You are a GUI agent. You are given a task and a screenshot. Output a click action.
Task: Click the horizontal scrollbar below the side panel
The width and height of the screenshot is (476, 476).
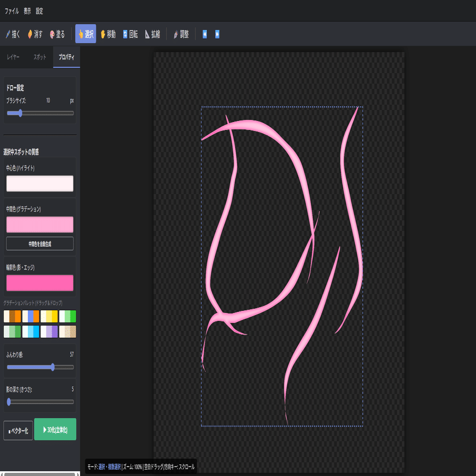[40, 474]
